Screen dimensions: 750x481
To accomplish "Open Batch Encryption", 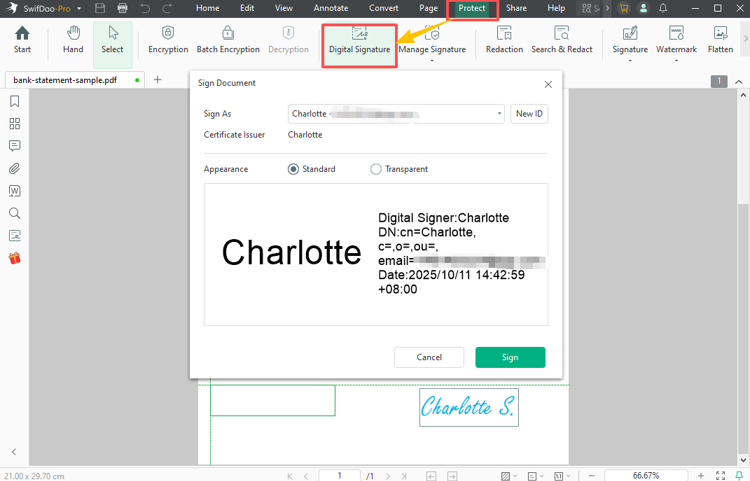I will (x=228, y=40).
